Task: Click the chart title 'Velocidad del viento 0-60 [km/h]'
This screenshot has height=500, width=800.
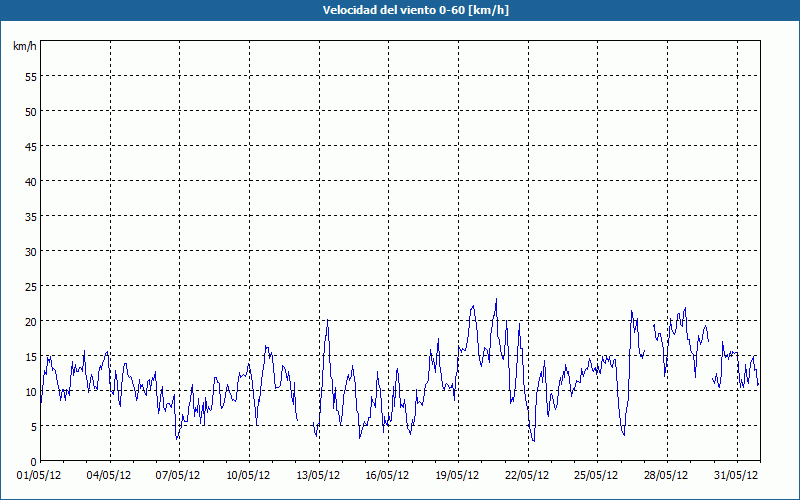Action: [x=415, y=10]
